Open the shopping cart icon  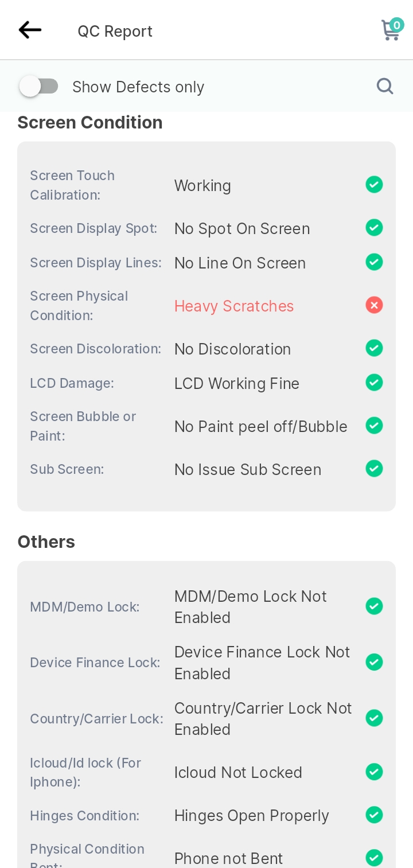(x=390, y=31)
